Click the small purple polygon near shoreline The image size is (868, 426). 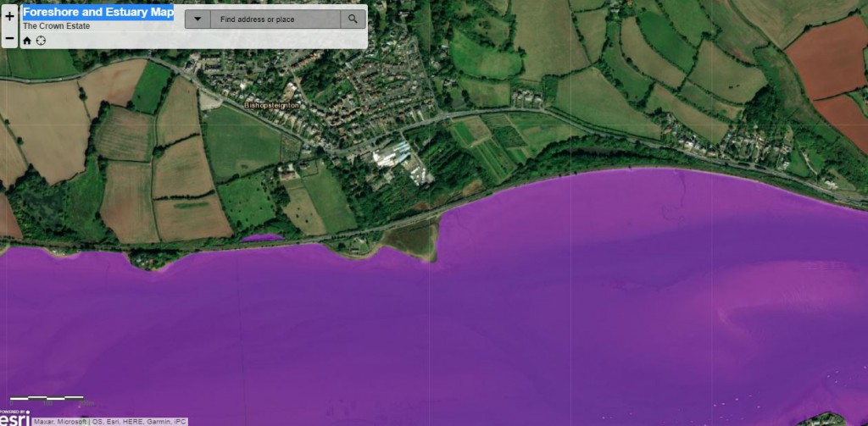261,238
